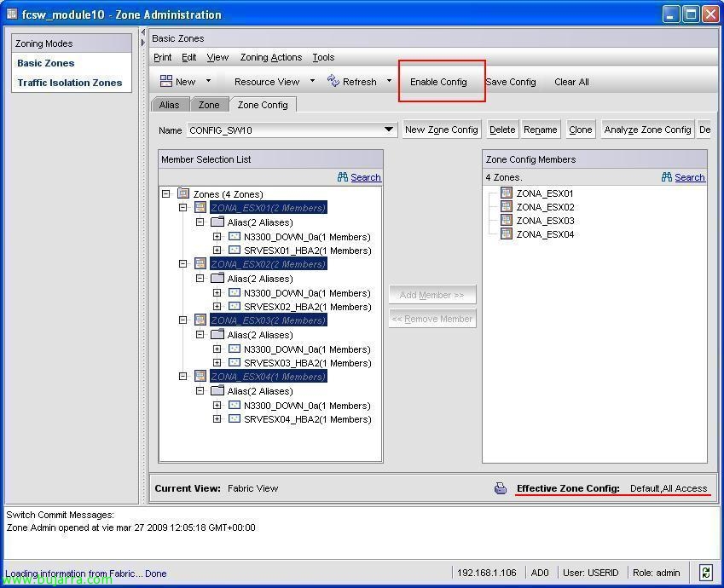This screenshot has width=724, height=588.
Task: Open the Zoning Actions menu
Action: [x=270, y=57]
